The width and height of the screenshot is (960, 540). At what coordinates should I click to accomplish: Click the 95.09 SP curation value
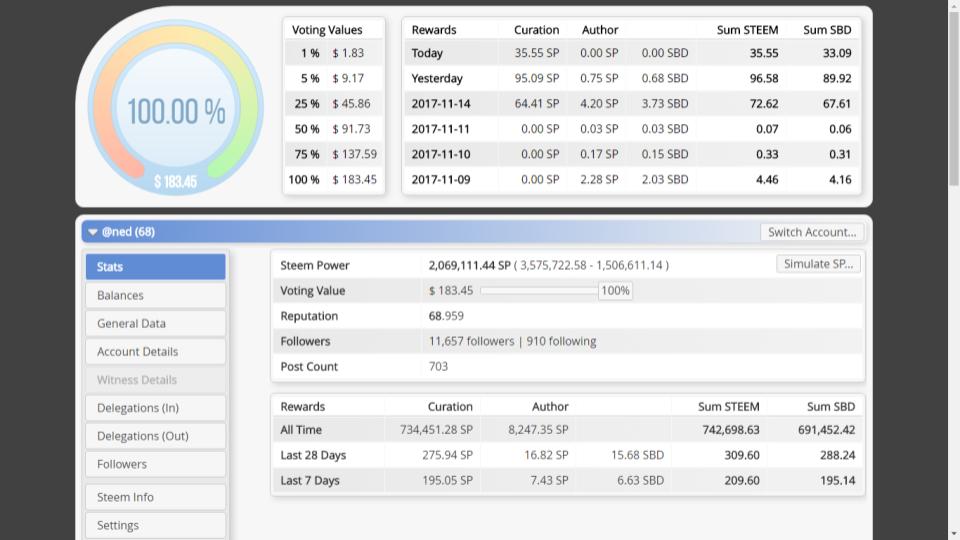coord(536,78)
